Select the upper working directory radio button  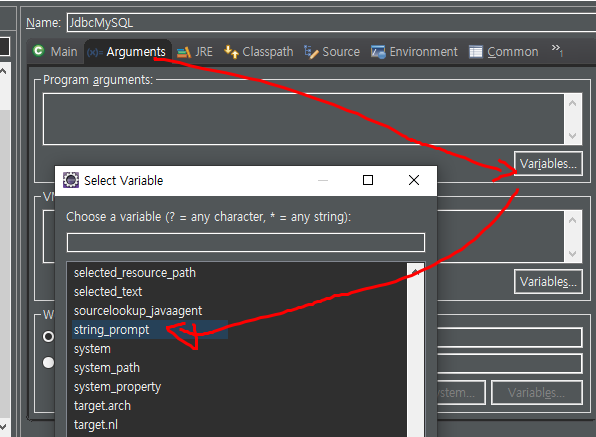point(48,336)
